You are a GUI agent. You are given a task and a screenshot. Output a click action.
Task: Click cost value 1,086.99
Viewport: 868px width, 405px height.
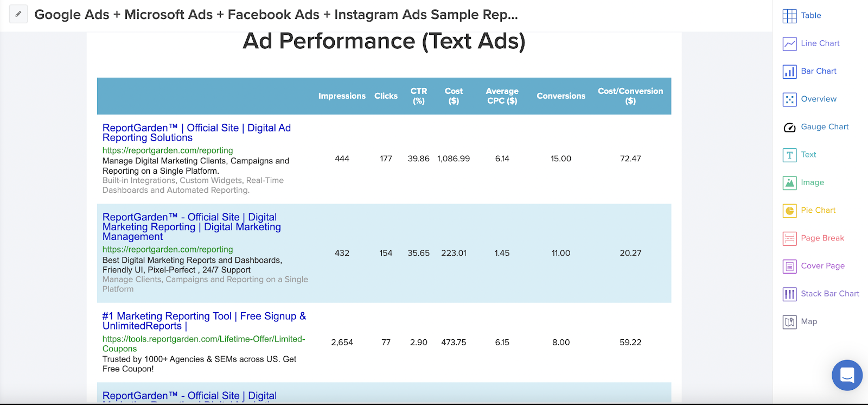(454, 159)
